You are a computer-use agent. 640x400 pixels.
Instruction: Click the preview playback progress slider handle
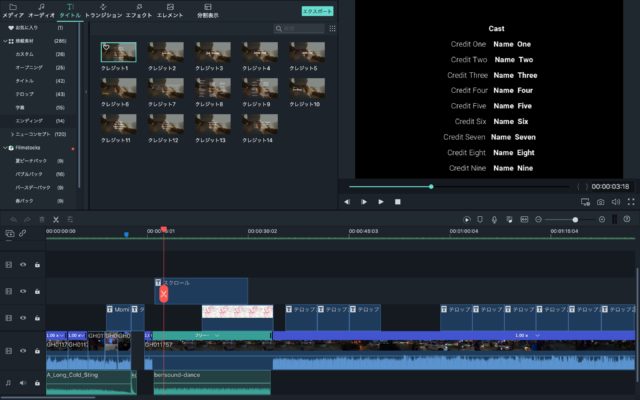pyautogui.click(x=431, y=186)
